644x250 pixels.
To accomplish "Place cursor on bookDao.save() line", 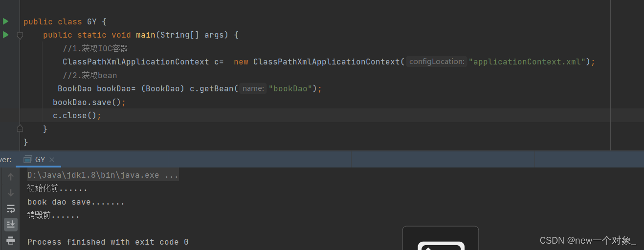I will pyautogui.click(x=89, y=102).
